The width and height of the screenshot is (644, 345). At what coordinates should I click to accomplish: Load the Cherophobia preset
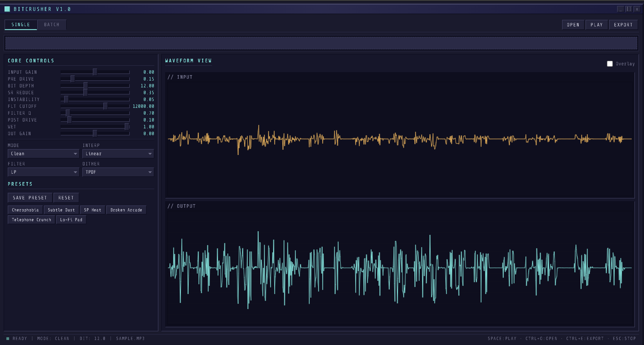pyautogui.click(x=25, y=210)
